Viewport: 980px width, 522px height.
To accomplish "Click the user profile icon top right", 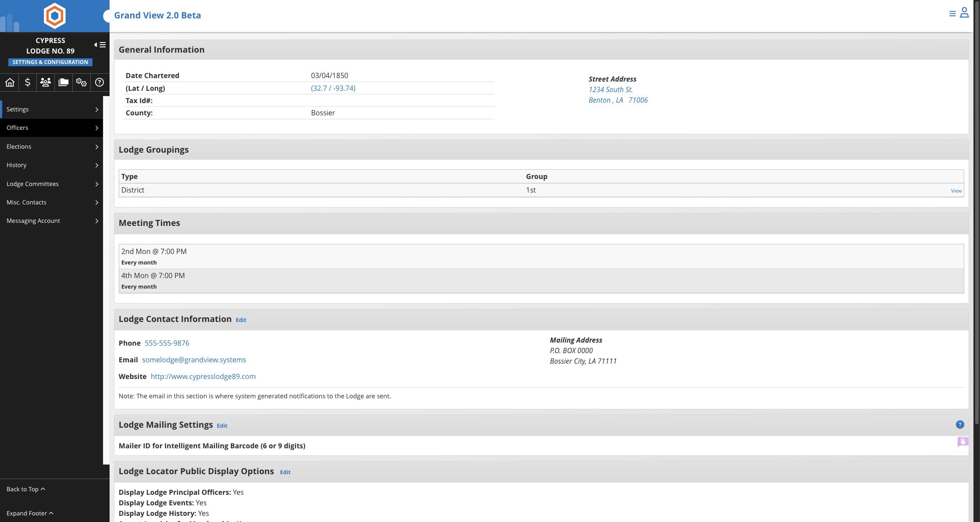I will pos(964,13).
